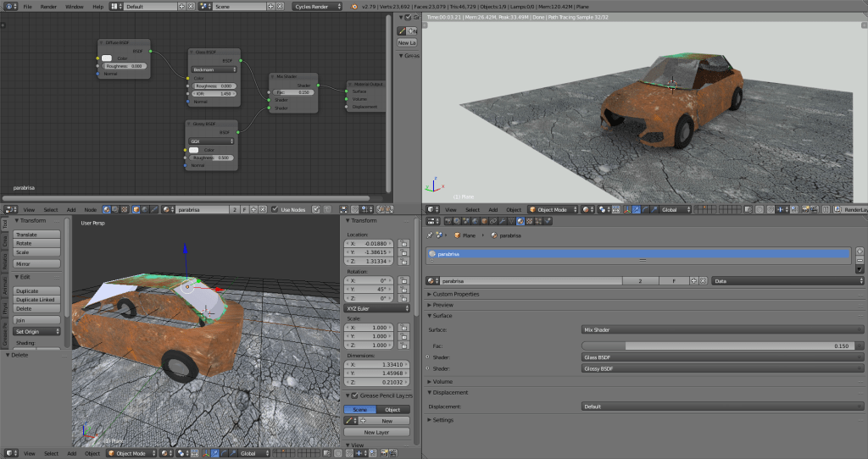Click the Translate button in Transform tools
This screenshot has width=868, height=459.
coord(38,235)
